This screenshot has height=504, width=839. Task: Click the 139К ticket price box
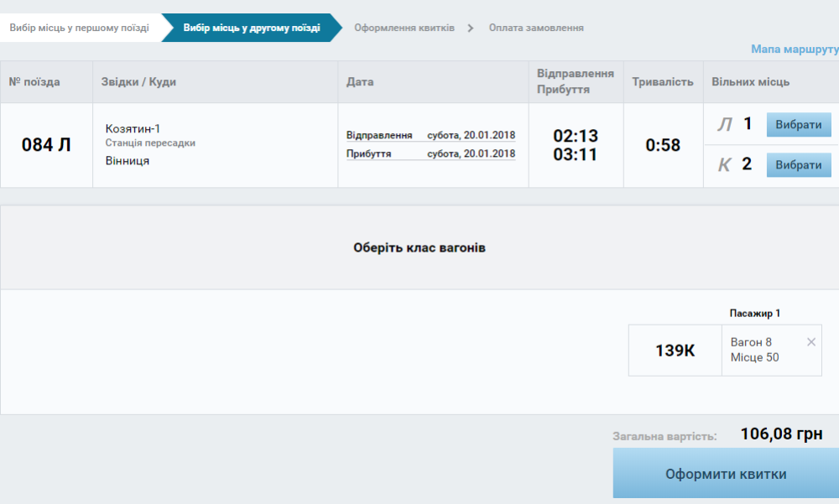pyautogui.click(x=675, y=351)
